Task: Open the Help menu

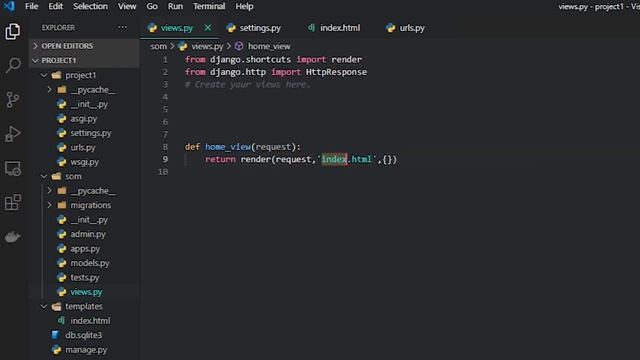Action: tap(244, 6)
